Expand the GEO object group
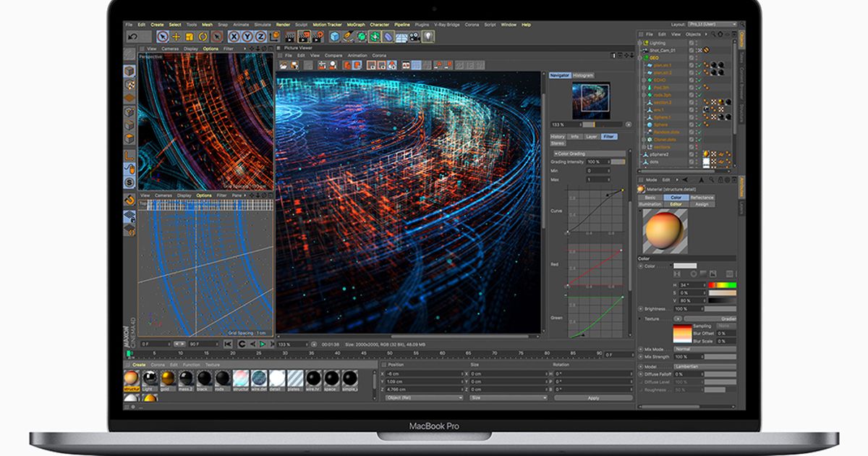 [x=641, y=58]
